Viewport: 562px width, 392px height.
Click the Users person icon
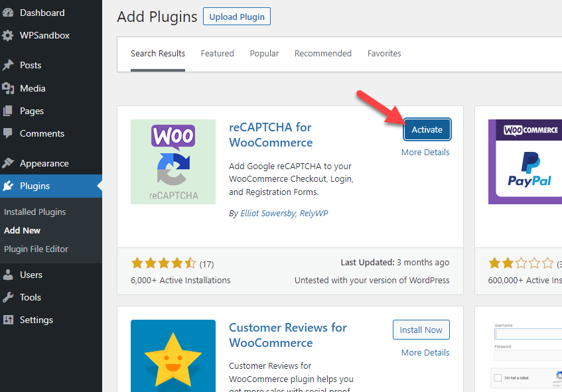(x=8, y=275)
